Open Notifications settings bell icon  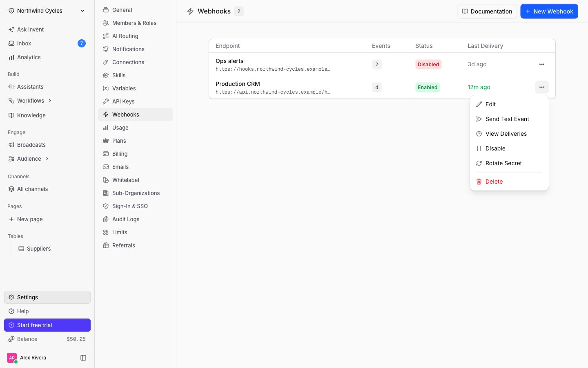tap(106, 49)
